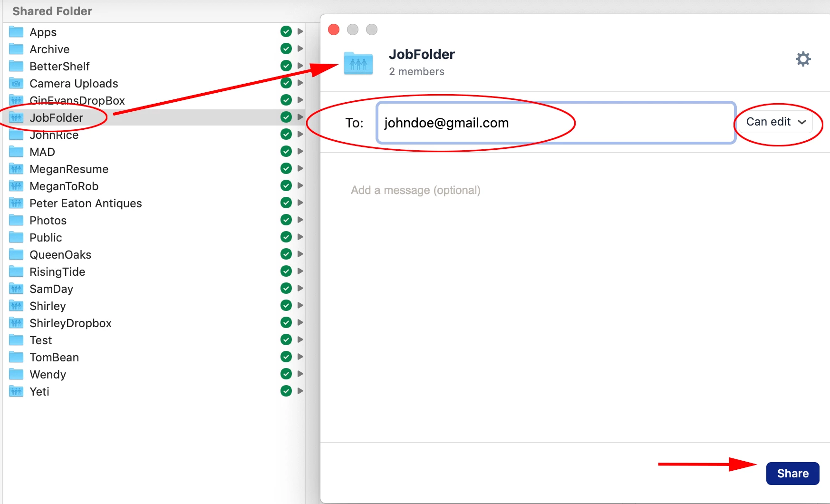Screen dimensions: 830x504
Task: Select the Shirley folder name
Action: click(48, 306)
